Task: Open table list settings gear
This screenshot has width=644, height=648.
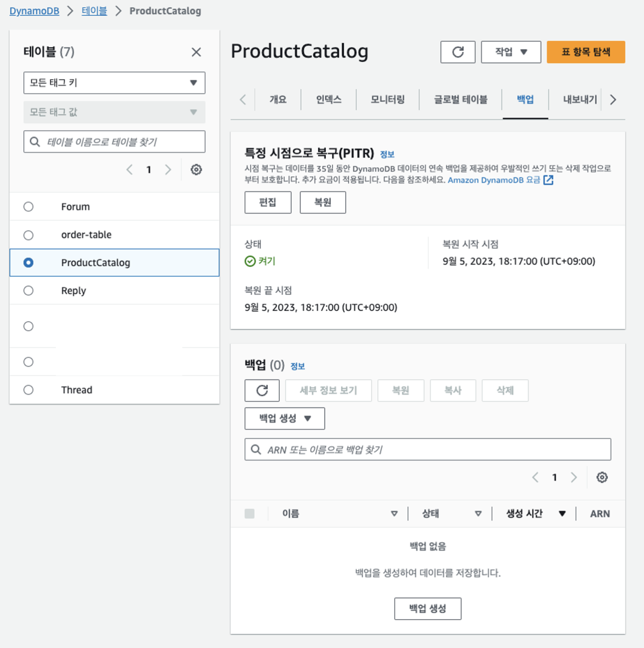Action: (x=196, y=170)
